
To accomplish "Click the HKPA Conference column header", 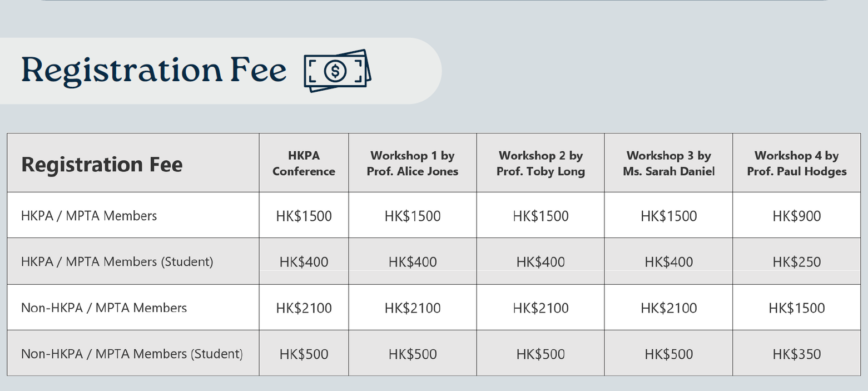I will (x=304, y=164).
